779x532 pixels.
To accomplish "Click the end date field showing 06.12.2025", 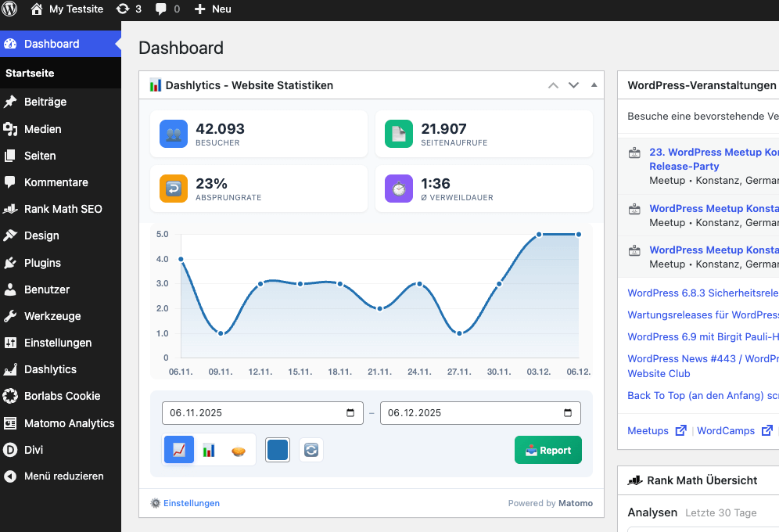I will [469, 413].
